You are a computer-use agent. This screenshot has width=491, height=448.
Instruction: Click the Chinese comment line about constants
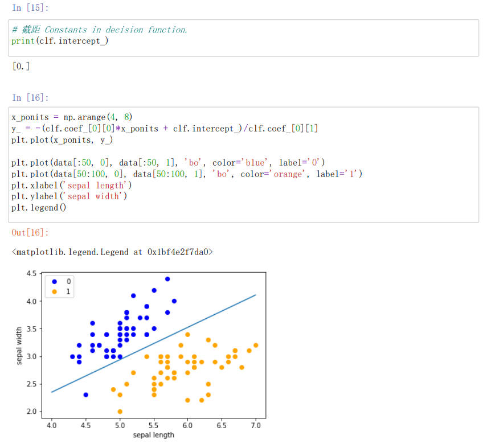[x=99, y=30]
